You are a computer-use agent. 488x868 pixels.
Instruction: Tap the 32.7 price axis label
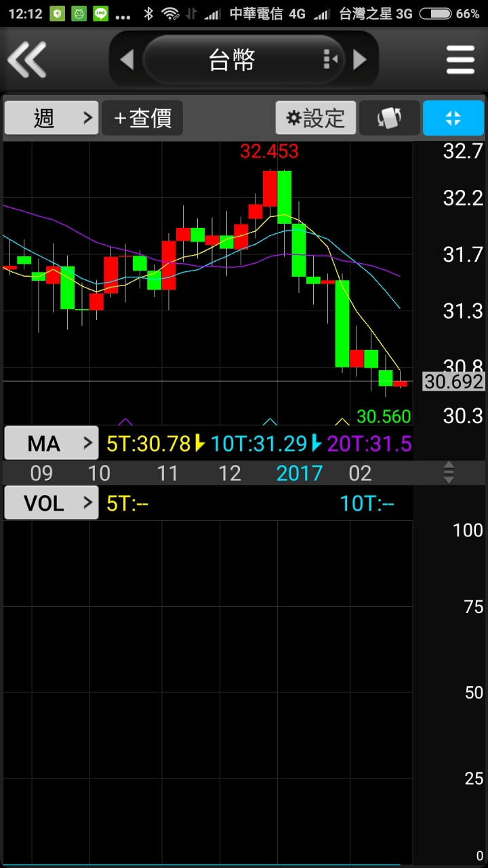(462, 151)
